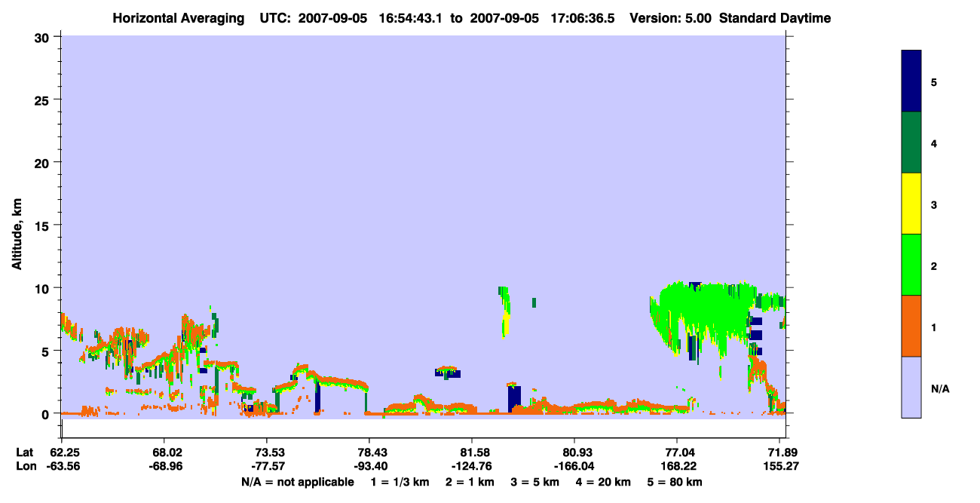This screenshot has height=503, width=980.
Task: Click the colorbar label '5'
Action: (934, 82)
